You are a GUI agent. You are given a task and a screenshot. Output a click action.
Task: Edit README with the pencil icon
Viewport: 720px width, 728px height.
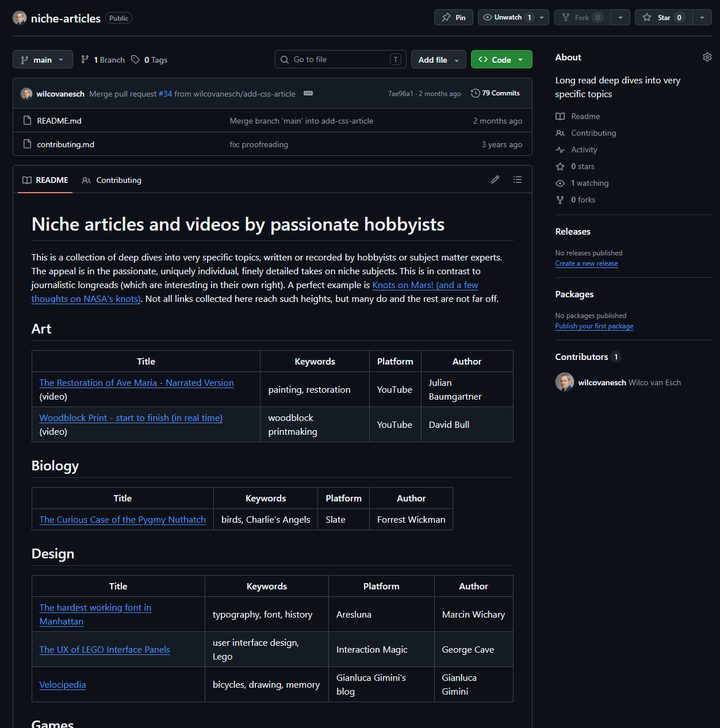[495, 179]
